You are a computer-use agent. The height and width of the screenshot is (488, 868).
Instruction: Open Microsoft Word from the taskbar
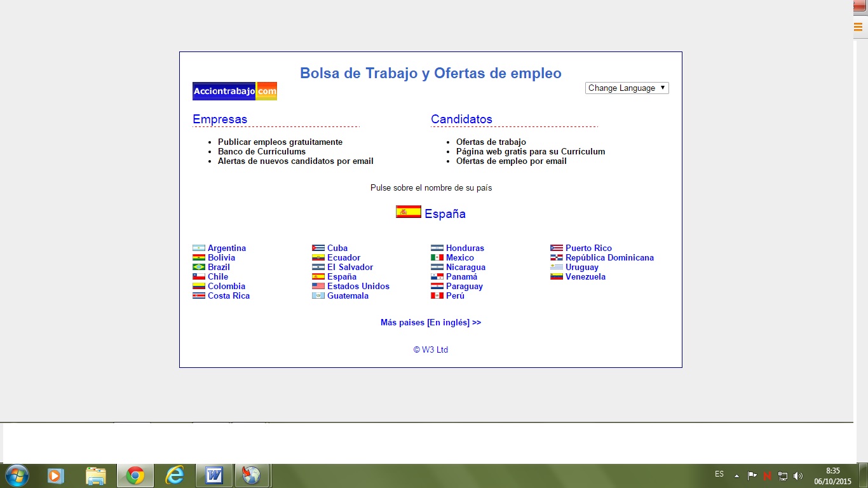(x=214, y=475)
